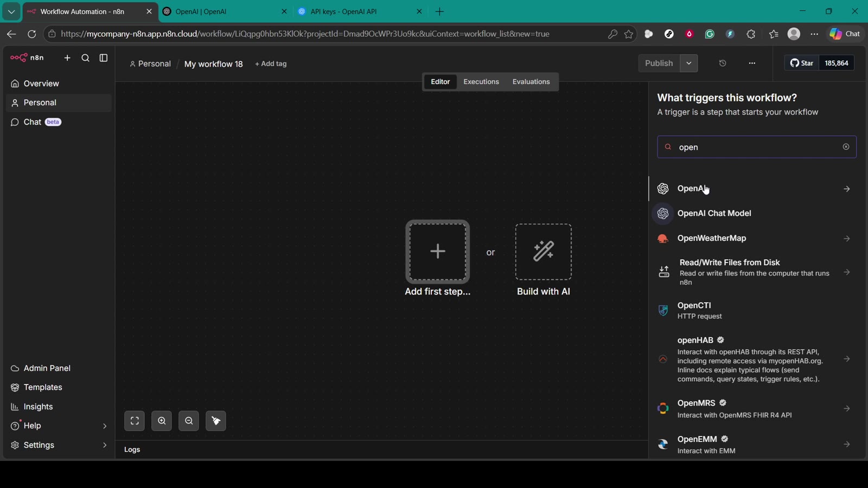Expand OpenWeatherMap actions arrow
The height and width of the screenshot is (488, 868).
(847, 239)
